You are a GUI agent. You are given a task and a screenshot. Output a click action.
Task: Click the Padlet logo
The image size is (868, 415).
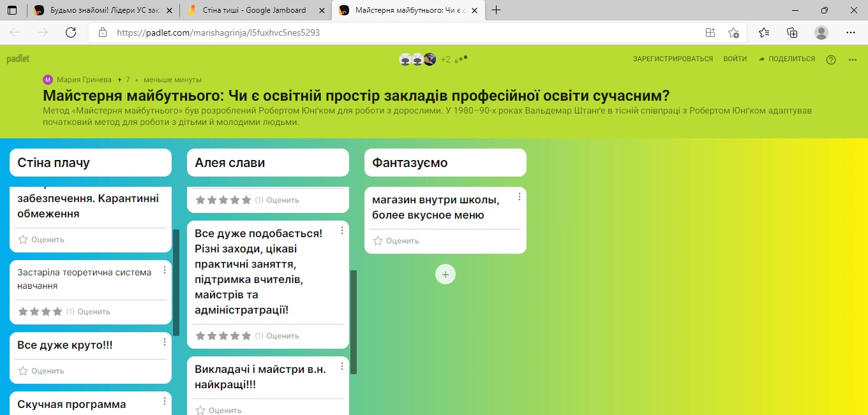click(x=18, y=59)
